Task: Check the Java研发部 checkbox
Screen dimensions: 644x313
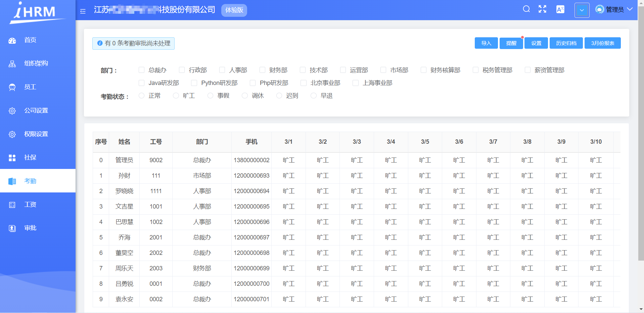Action: click(141, 83)
